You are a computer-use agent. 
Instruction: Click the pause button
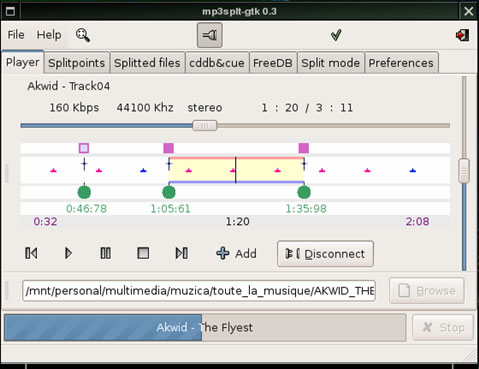106,253
